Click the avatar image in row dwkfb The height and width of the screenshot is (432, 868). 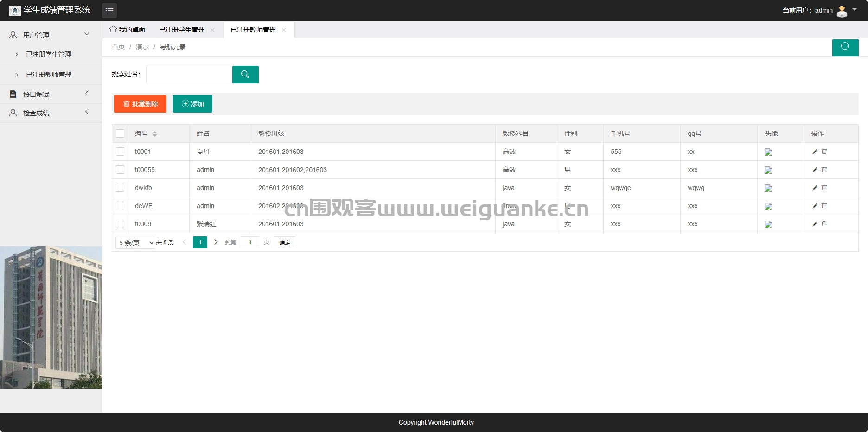[x=768, y=188]
